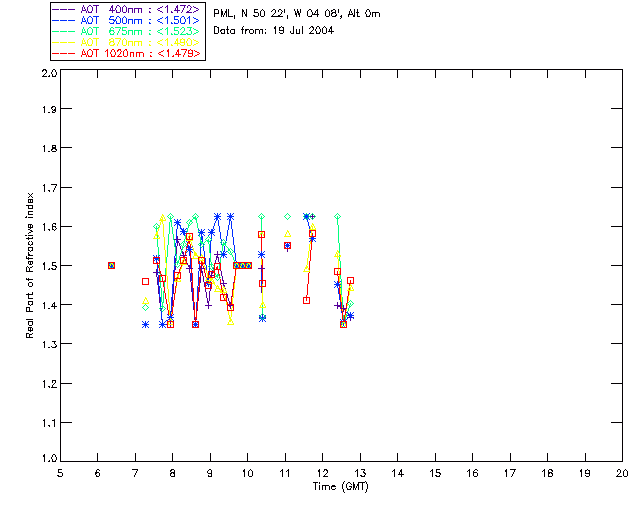Click the x-axis tick label "16"
The image size is (640, 512).
[472, 473]
